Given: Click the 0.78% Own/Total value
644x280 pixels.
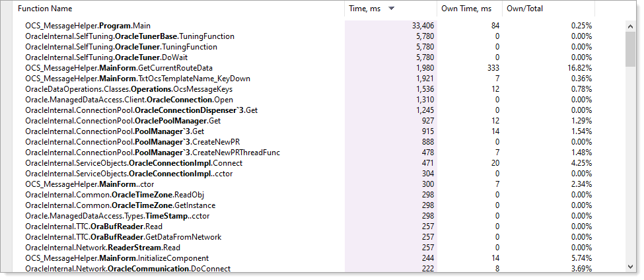Looking at the screenshot, I should tap(581, 89).
